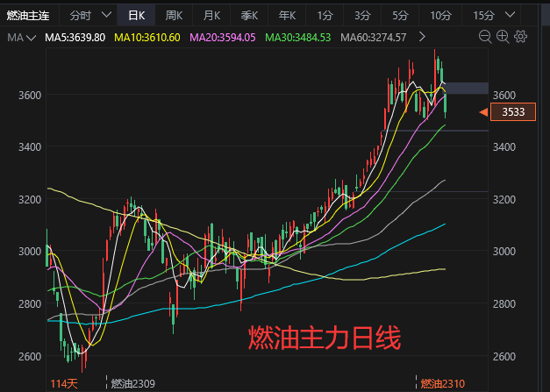Show more MA values with the right arrow
The height and width of the screenshot is (392, 550).
click(422, 37)
